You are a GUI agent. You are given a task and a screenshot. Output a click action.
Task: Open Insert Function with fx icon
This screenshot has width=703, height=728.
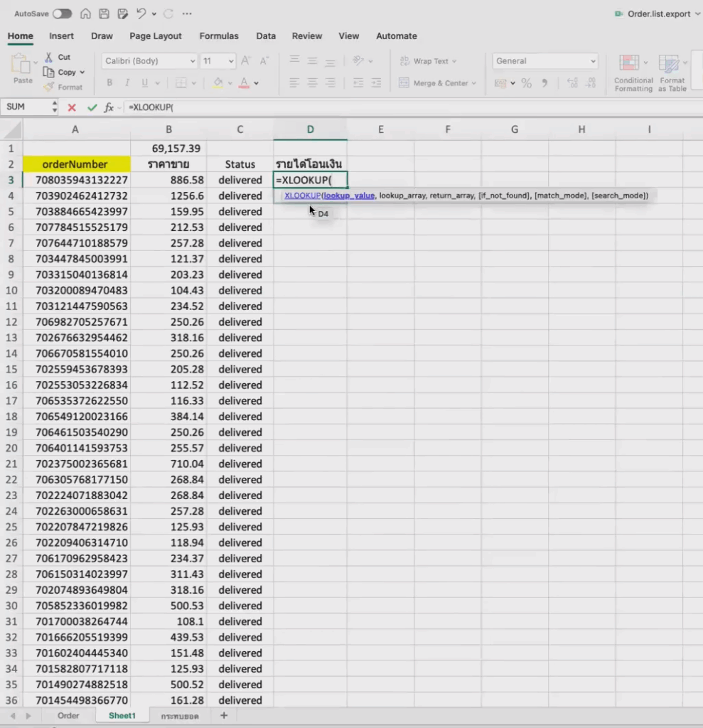(x=109, y=107)
